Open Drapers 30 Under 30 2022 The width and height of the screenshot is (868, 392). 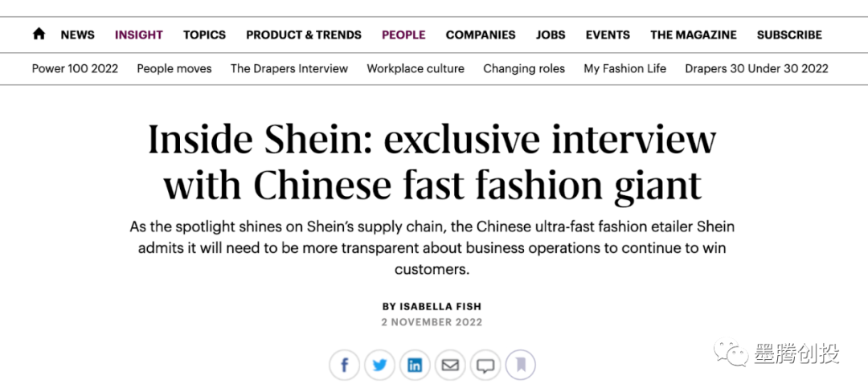(756, 68)
